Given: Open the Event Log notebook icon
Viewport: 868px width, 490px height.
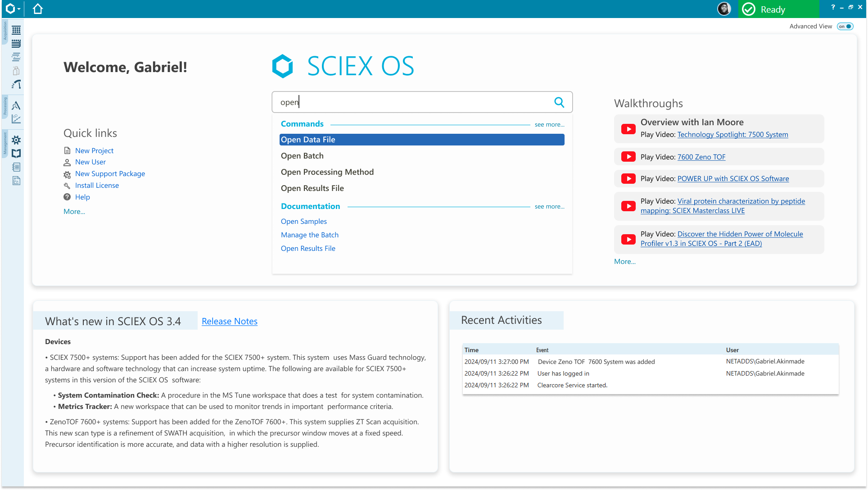Looking at the screenshot, I should click(x=16, y=167).
